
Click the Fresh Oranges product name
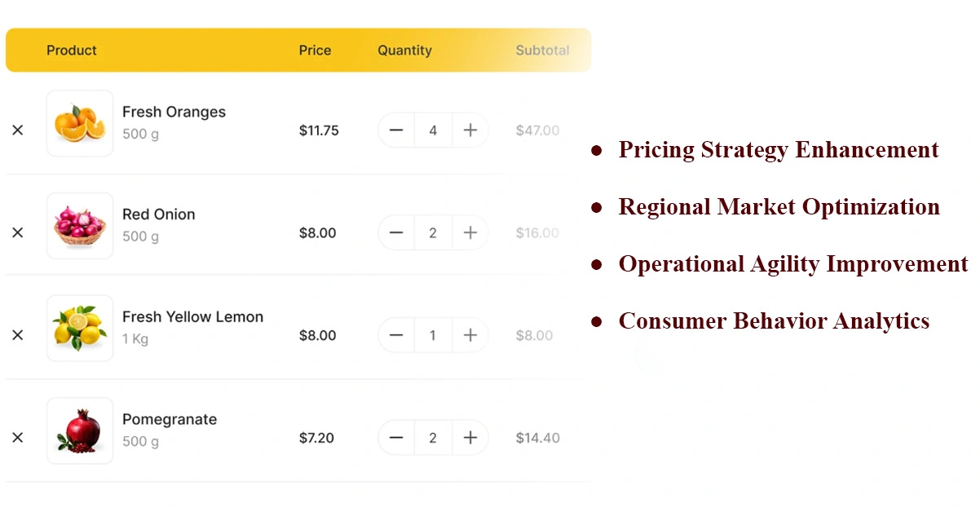[174, 113]
